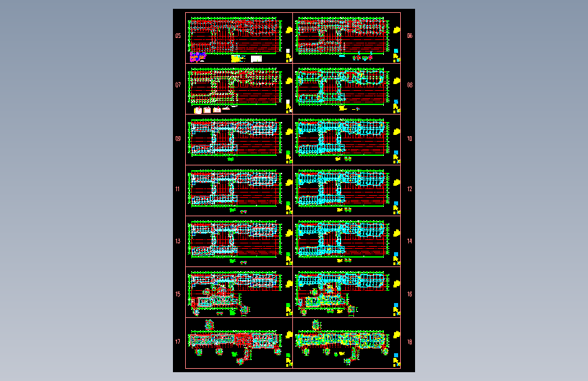Viewport: 588px width, 381px height.
Task: Click the sheet number label 13
Action: pos(178,241)
